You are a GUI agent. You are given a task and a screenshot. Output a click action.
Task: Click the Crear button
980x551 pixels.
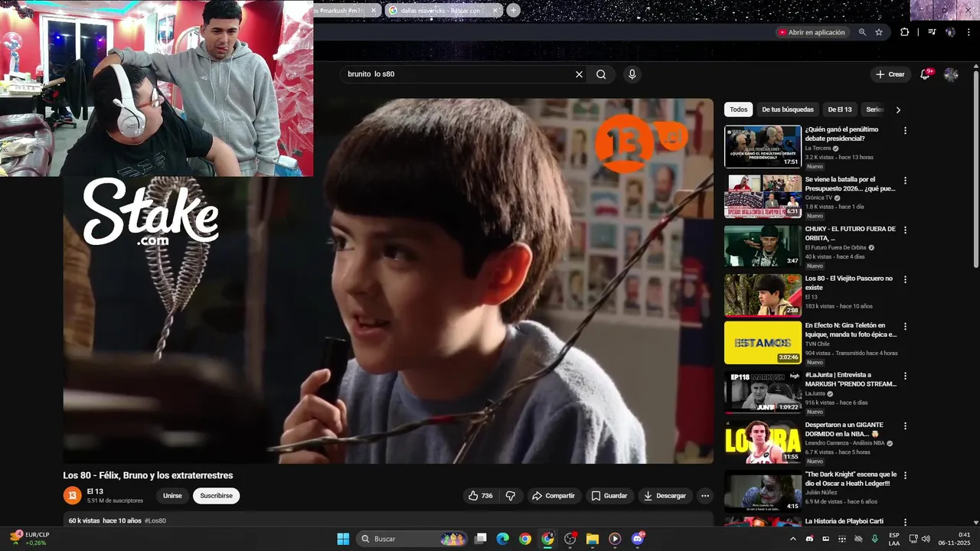coord(890,74)
